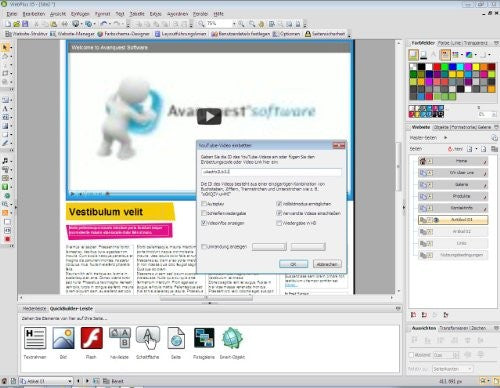Open the Farbschema-Designer
500x388 pixels.
pos(124,34)
